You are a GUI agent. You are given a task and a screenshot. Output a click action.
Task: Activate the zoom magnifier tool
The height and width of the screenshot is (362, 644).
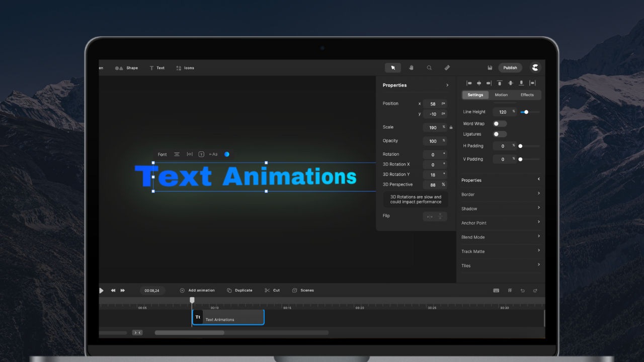click(x=429, y=68)
